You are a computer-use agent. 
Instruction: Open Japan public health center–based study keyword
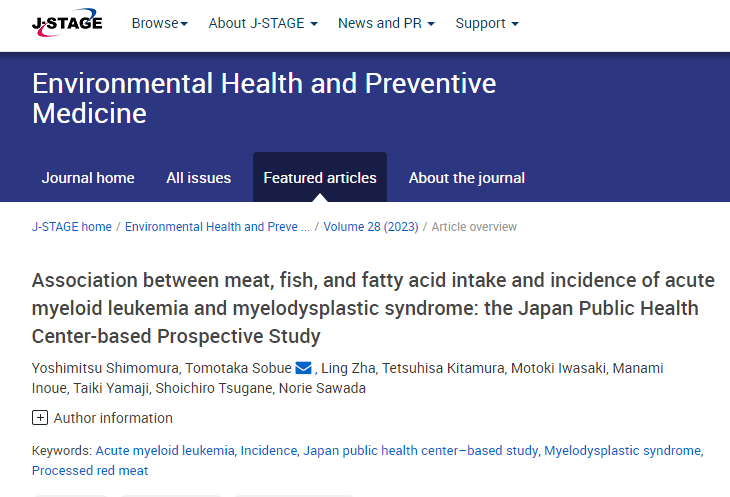(x=421, y=451)
